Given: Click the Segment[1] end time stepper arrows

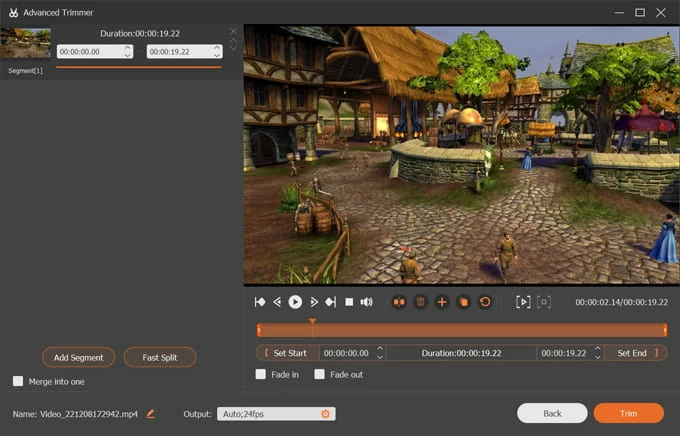Looking at the screenshot, I should [x=216, y=51].
